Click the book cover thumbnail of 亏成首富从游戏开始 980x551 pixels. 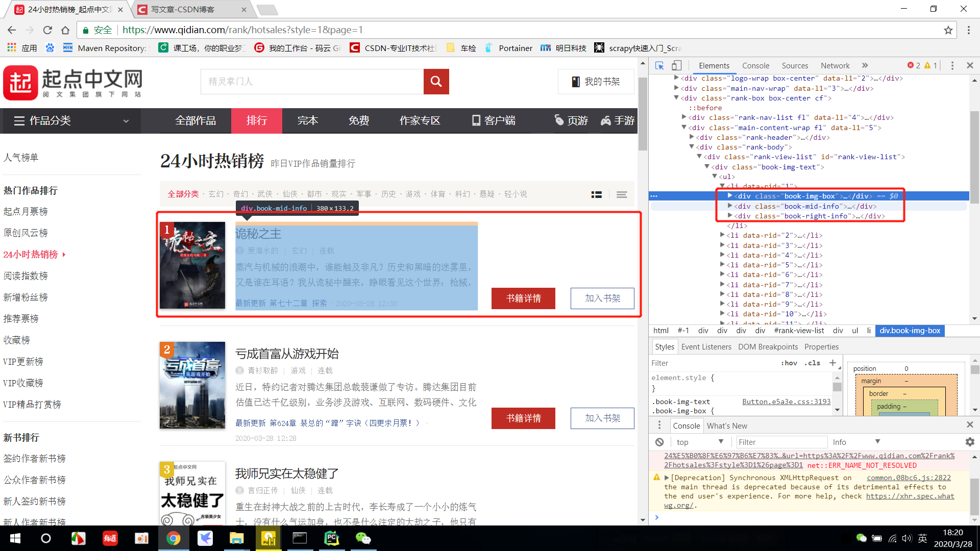192,385
